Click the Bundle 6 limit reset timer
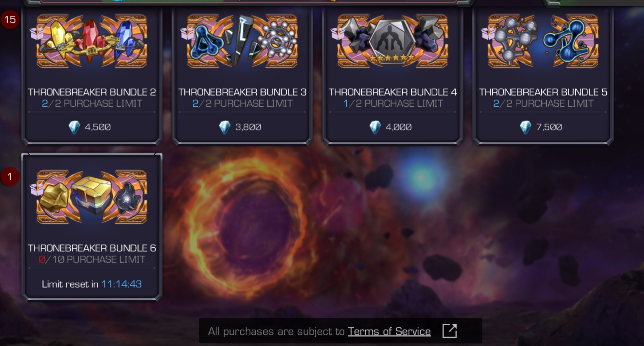Viewport: 644px width, 346px height. 92,284
